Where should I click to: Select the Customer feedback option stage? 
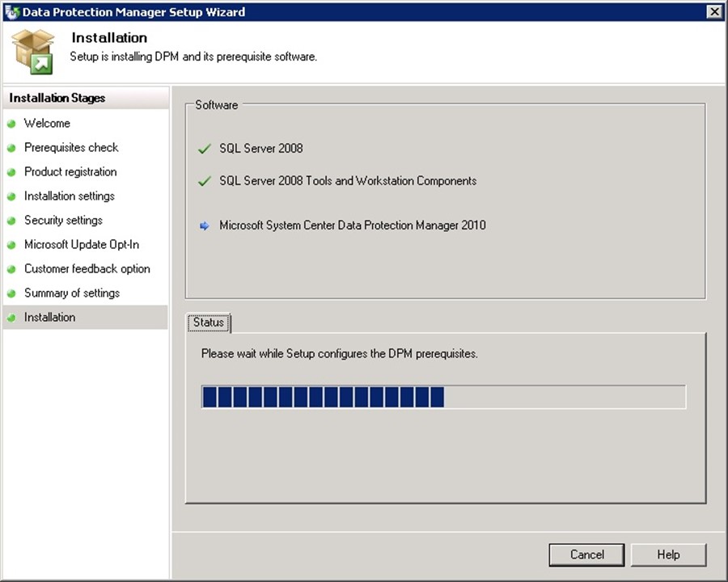coord(87,268)
